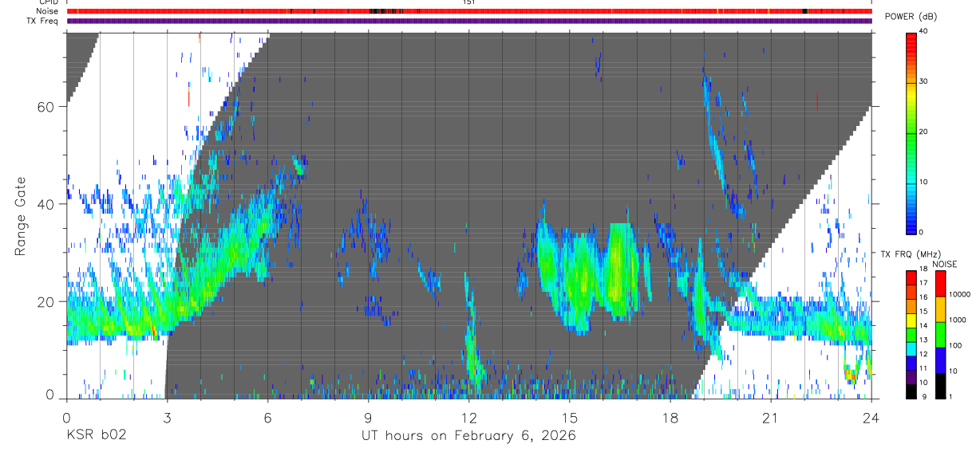Click the x-axis tick label 15
Screen dimensions: 980x452
click(x=570, y=418)
